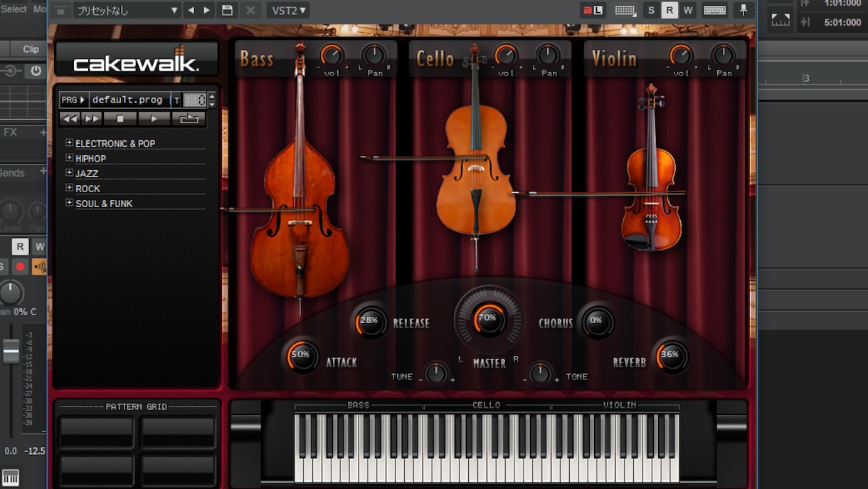
Task: Click the Violin instrument image
Action: 650,168
